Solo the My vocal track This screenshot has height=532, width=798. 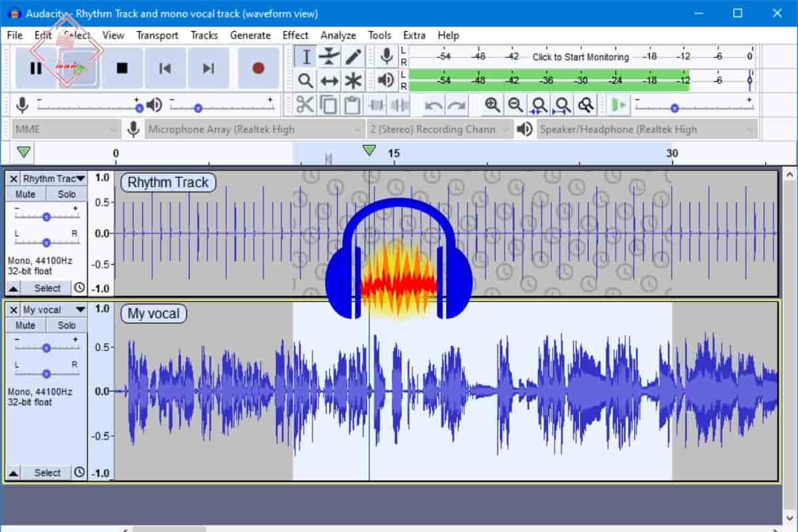66,325
